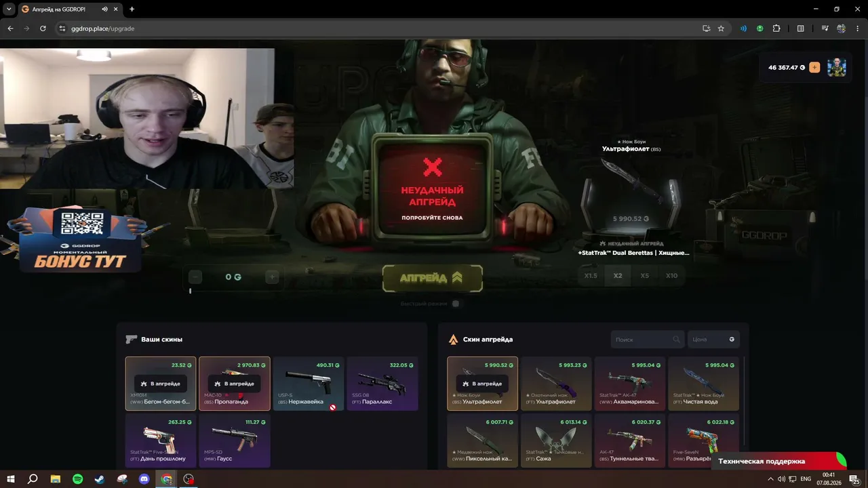868x488 pixels.
Task: Select the Five-SeveN Дань прошлому skin card
Action: [x=161, y=441]
